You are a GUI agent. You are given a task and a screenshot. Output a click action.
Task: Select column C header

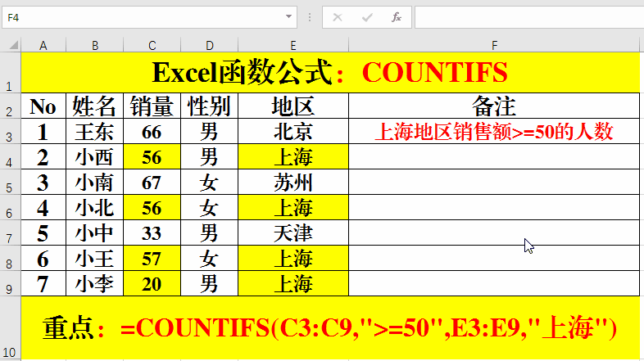click(152, 45)
